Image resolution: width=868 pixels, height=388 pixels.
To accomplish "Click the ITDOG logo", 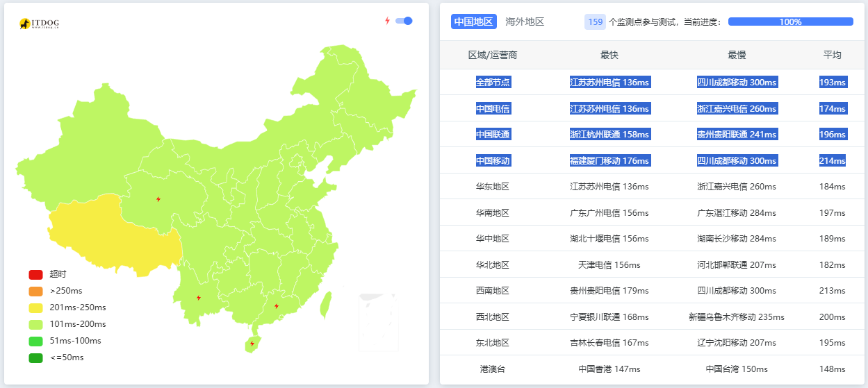I will pos(40,24).
